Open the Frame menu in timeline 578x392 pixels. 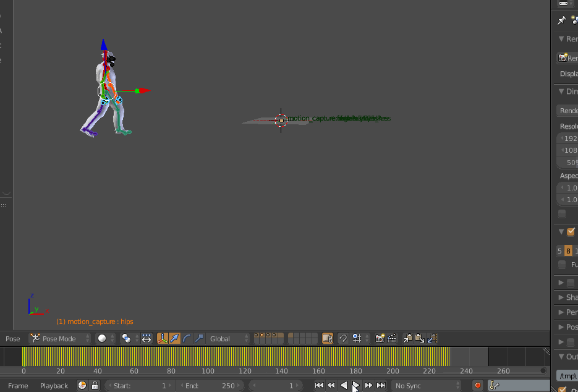point(18,386)
